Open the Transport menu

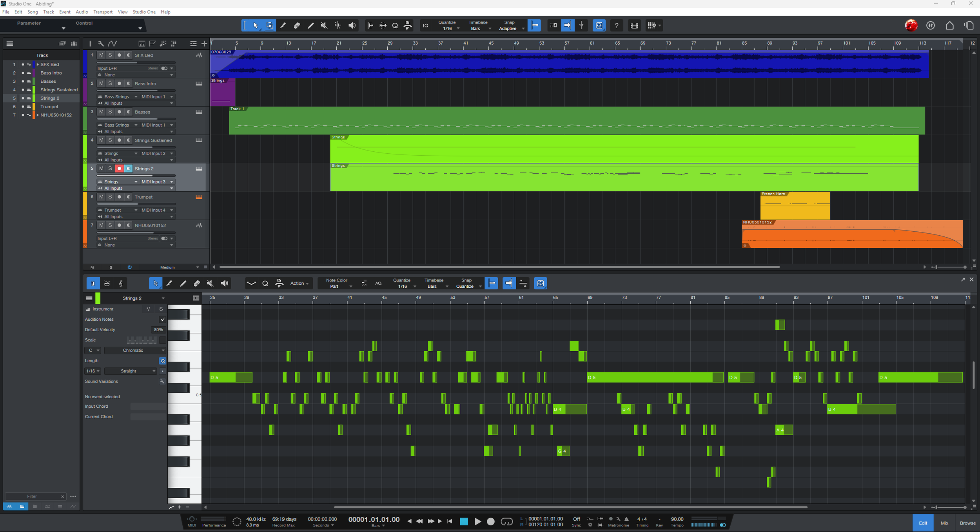pos(103,12)
